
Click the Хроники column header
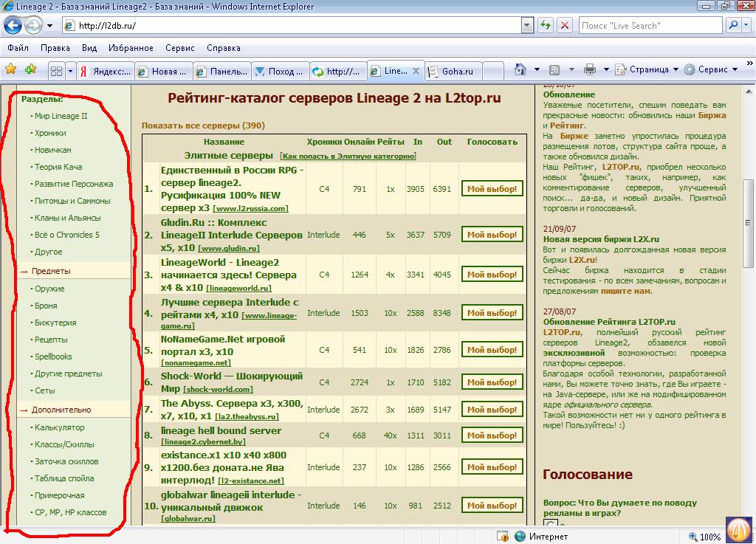(x=324, y=142)
